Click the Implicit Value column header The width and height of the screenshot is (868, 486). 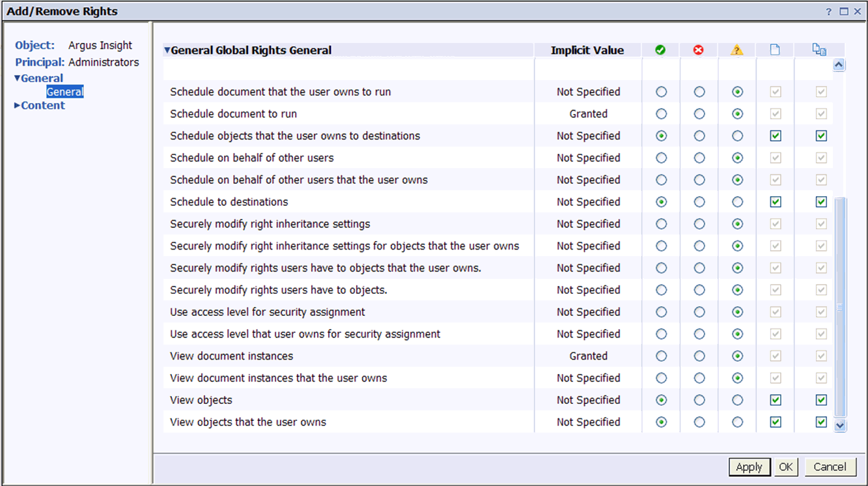(x=587, y=50)
